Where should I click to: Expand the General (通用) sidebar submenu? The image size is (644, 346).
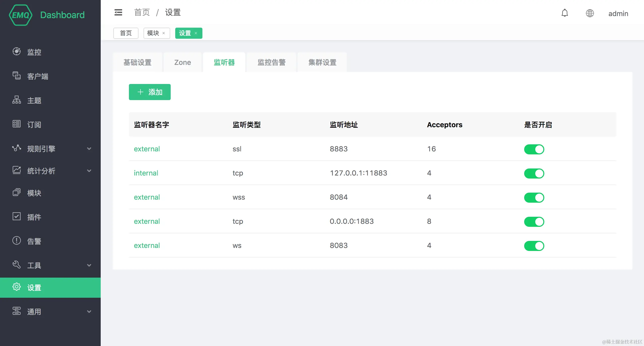(89, 312)
